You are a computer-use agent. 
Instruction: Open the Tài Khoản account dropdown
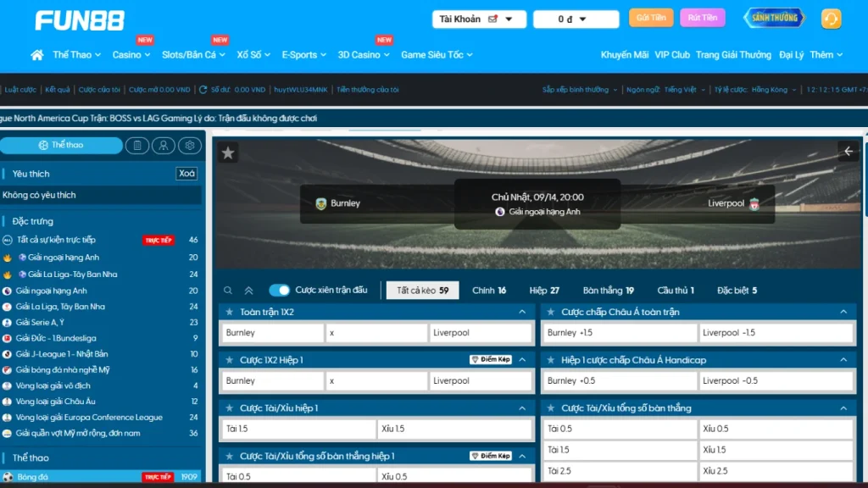[479, 19]
